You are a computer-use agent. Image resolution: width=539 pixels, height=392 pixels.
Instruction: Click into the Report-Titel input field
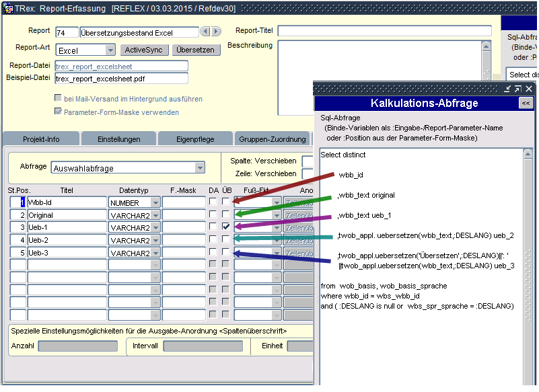tap(384, 31)
